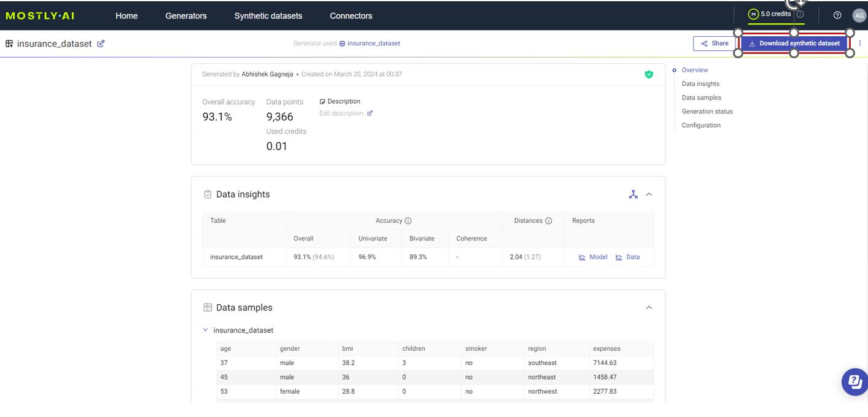Click the credits info icon
868x417 pixels.
(x=800, y=14)
